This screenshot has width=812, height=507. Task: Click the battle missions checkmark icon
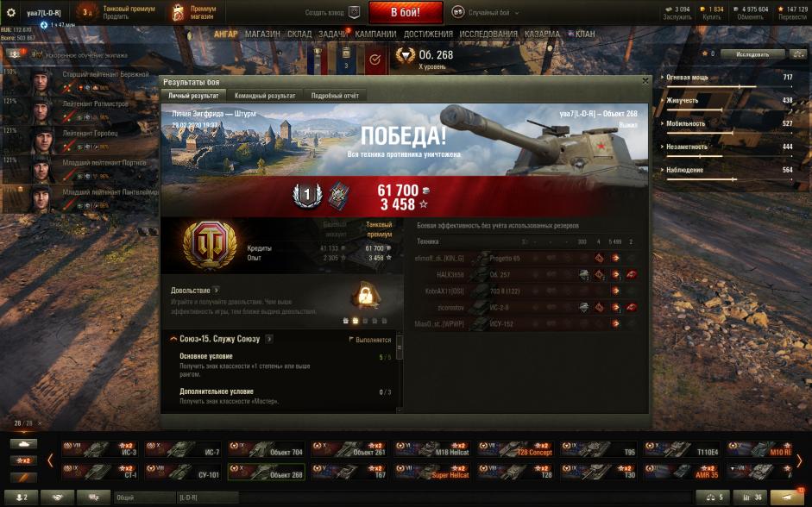point(375,59)
